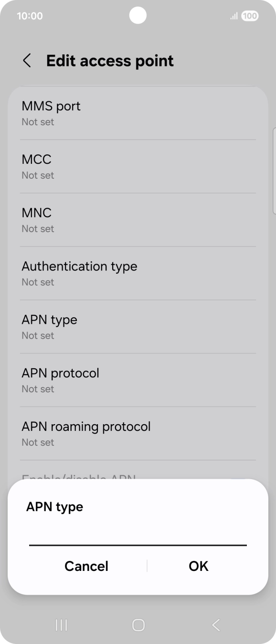Tap the APN type text input line
This screenshot has height=644, width=276.
[x=138, y=544]
